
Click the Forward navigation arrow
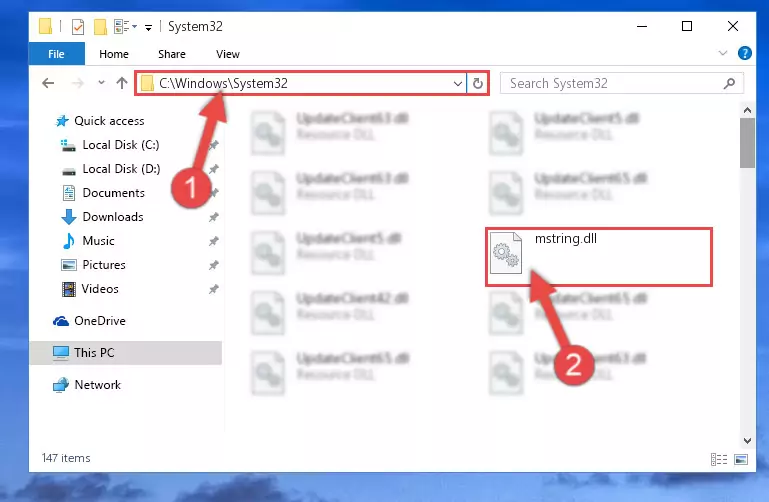click(x=77, y=83)
